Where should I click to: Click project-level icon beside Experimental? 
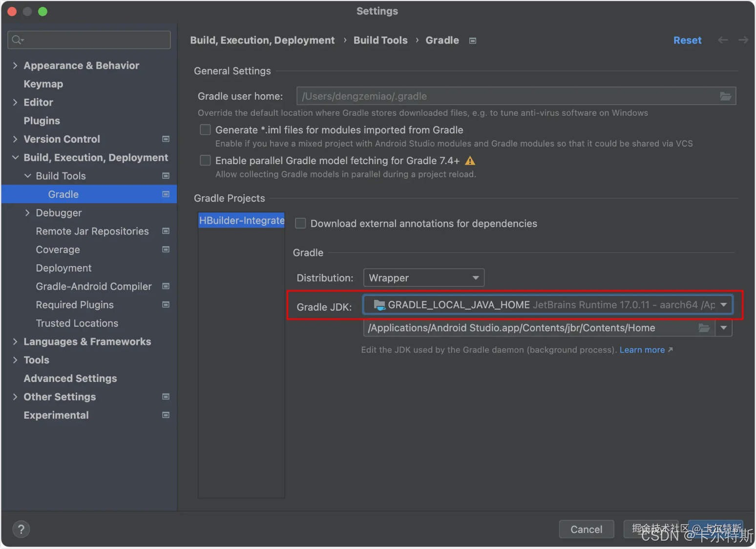166,415
